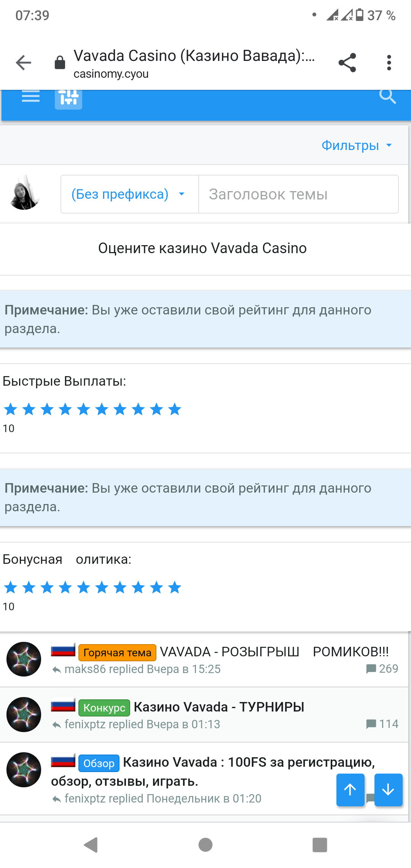Filter by the Горячая тема prefix label
The image size is (411, 868).
click(x=117, y=653)
